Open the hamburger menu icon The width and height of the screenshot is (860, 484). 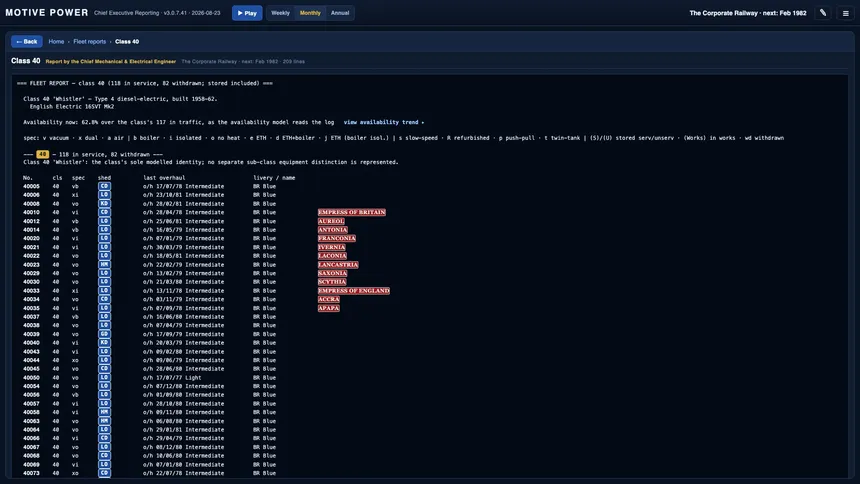pos(845,13)
